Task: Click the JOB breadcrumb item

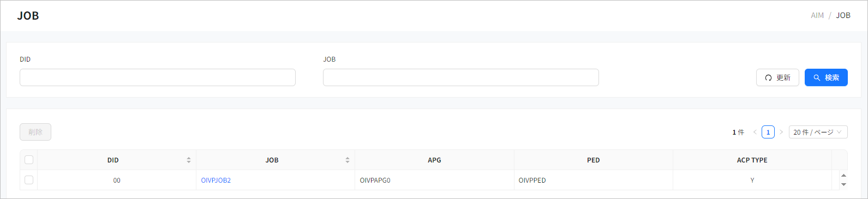Action: [843, 15]
